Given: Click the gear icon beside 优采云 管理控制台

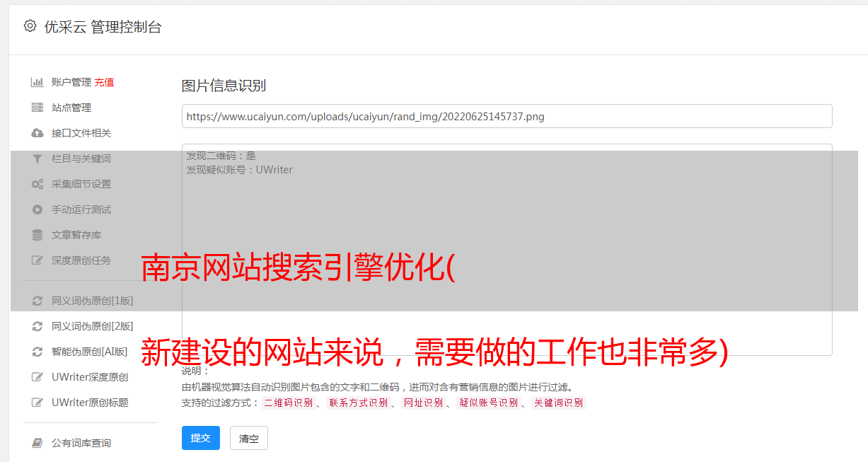Looking at the screenshot, I should coord(30,26).
